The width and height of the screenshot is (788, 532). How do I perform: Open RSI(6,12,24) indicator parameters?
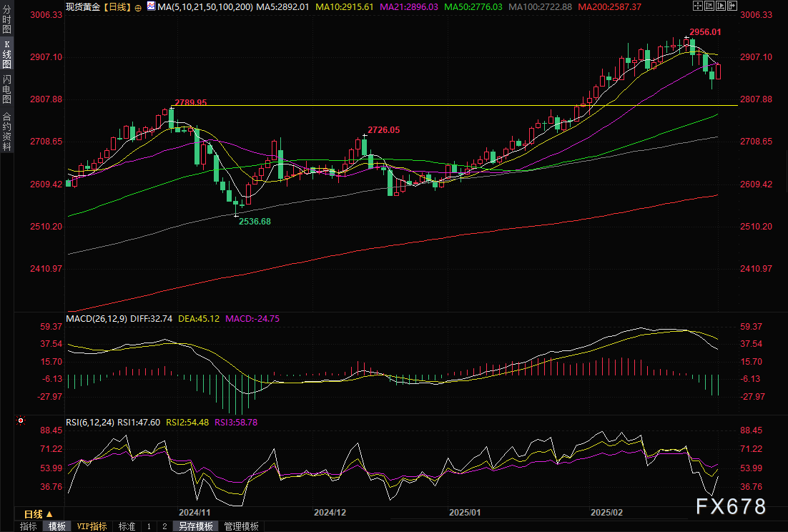coord(89,423)
